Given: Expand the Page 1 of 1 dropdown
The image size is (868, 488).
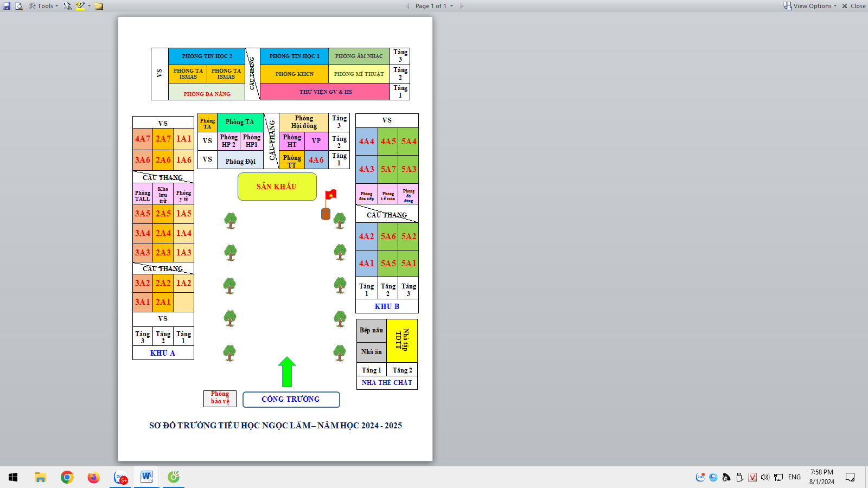Looking at the screenshot, I should click(451, 6).
